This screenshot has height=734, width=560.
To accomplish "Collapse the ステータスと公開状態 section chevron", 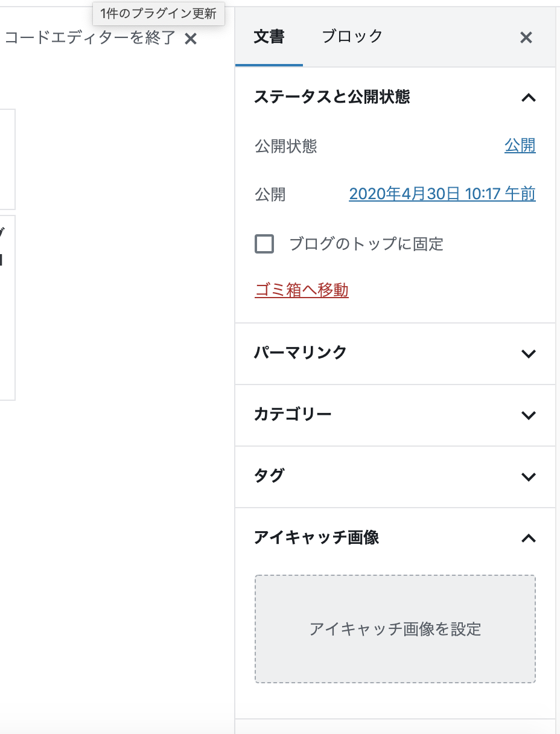I will 529,97.
